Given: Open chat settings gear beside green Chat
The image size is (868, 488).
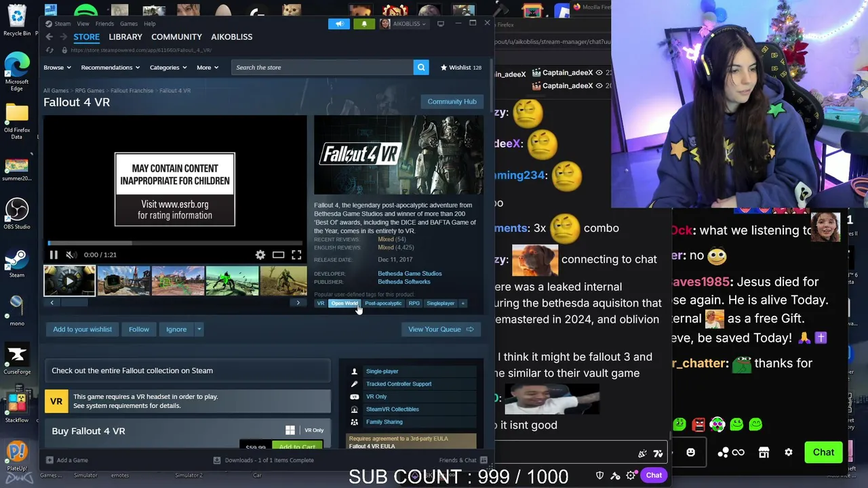Looking at the screenshot, I should tap(789, 452).
